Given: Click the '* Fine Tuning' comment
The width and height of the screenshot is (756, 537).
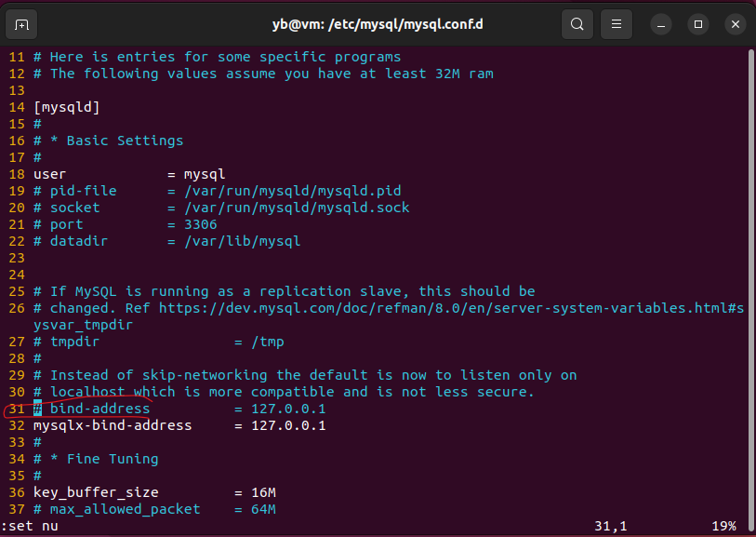Looking at the screenshot, I should 104,459.
